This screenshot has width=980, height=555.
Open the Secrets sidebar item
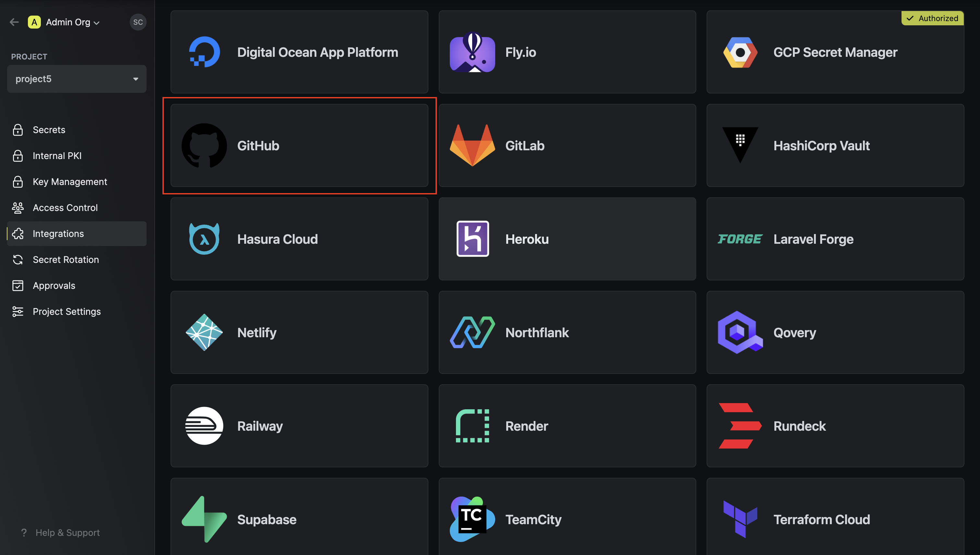pyautogui.click(x=77, y=130)
